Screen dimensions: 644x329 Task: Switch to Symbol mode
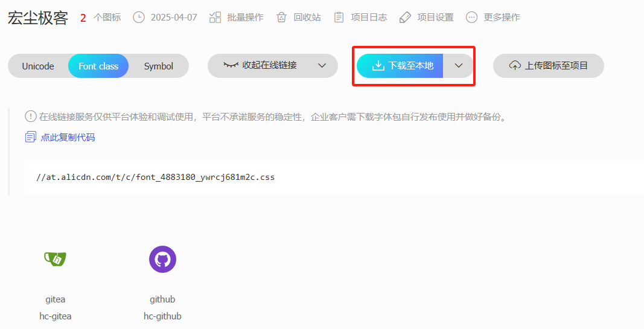point(158,66)
